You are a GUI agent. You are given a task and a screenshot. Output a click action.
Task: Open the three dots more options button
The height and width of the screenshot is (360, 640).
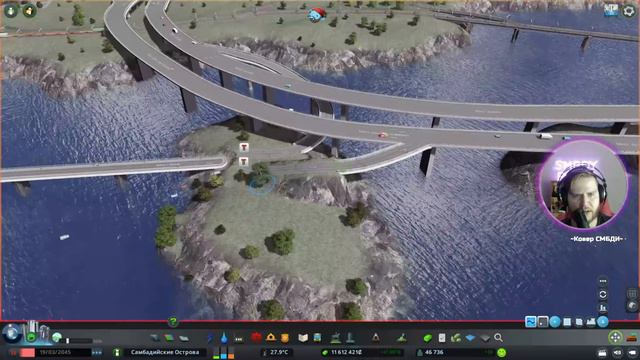click(x=603, y=281)
